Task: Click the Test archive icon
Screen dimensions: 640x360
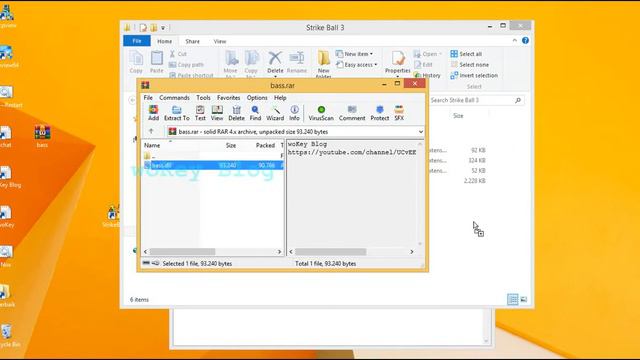Action: (x=200, y=113)
